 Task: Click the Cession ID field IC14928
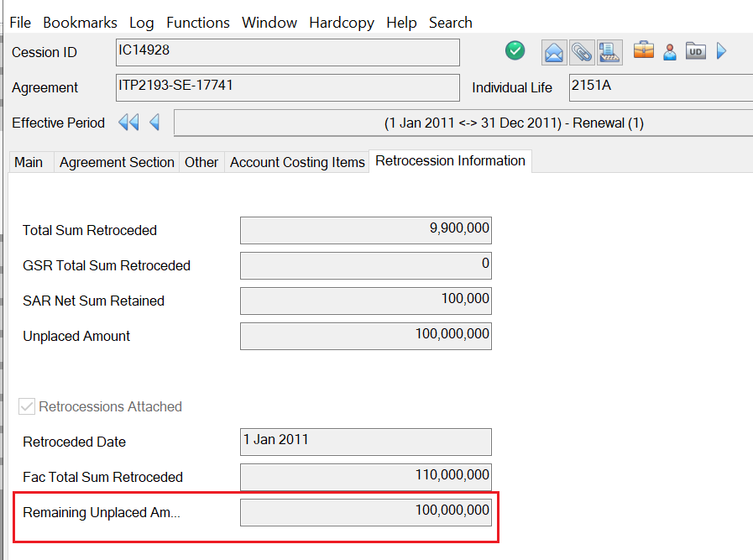[287, 52]
